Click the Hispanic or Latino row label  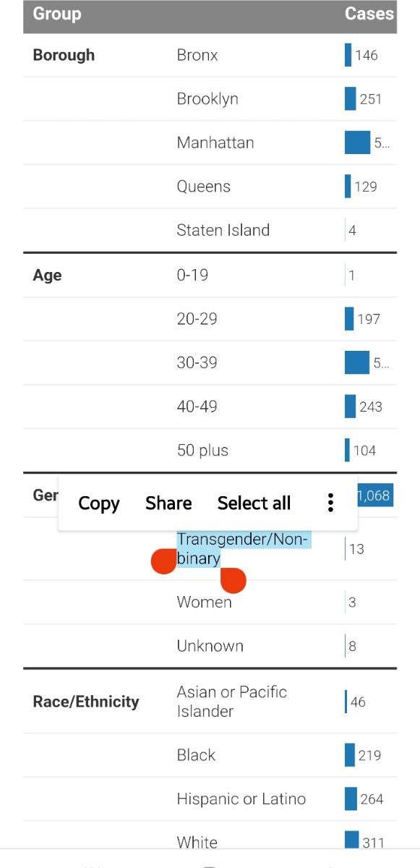(x=241, y=799)
